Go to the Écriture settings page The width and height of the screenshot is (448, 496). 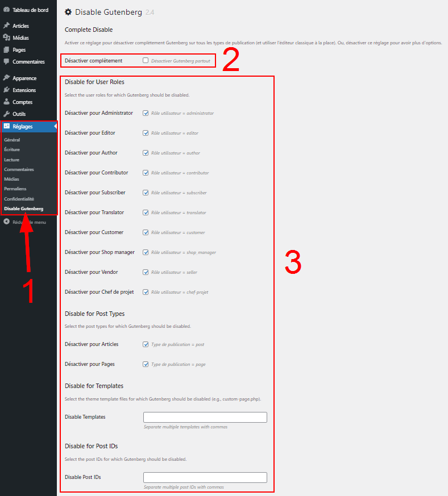12,149
